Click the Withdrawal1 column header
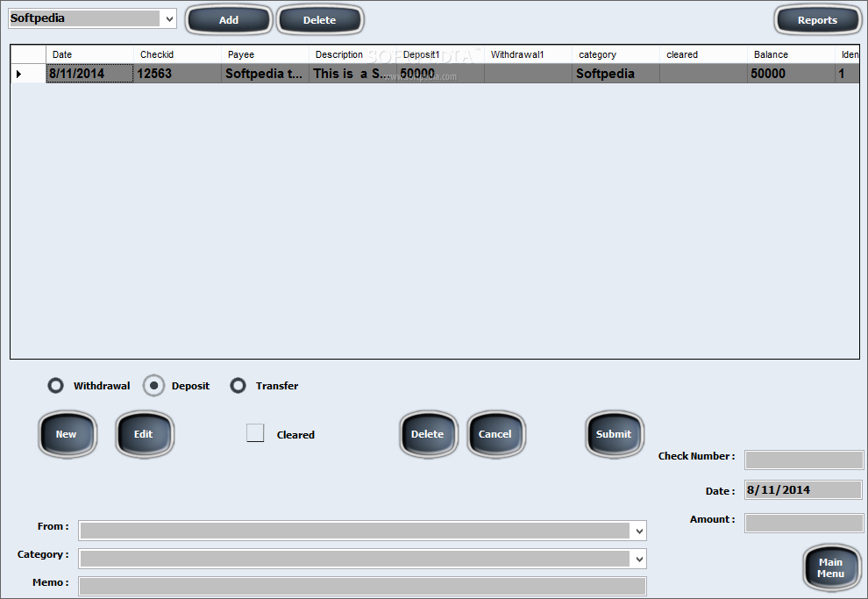 click(528, 54)
